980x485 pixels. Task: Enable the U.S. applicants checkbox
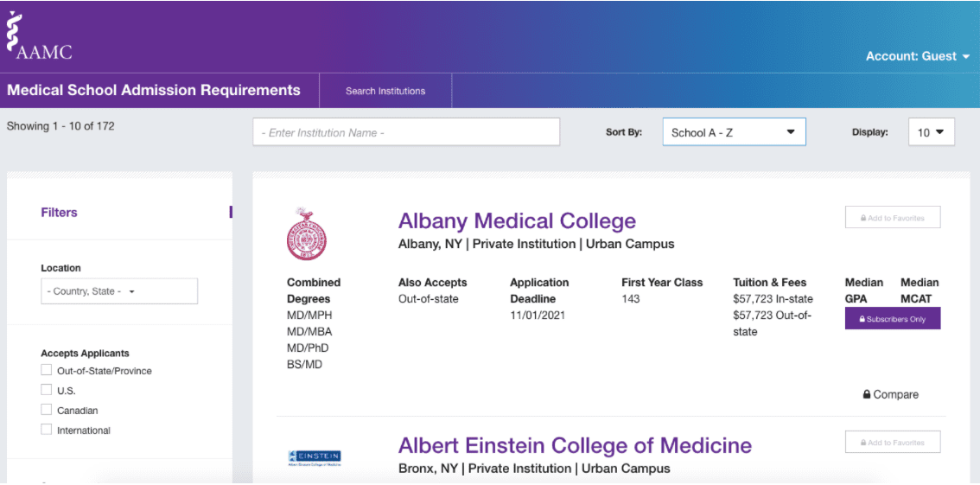click(47, 390)
